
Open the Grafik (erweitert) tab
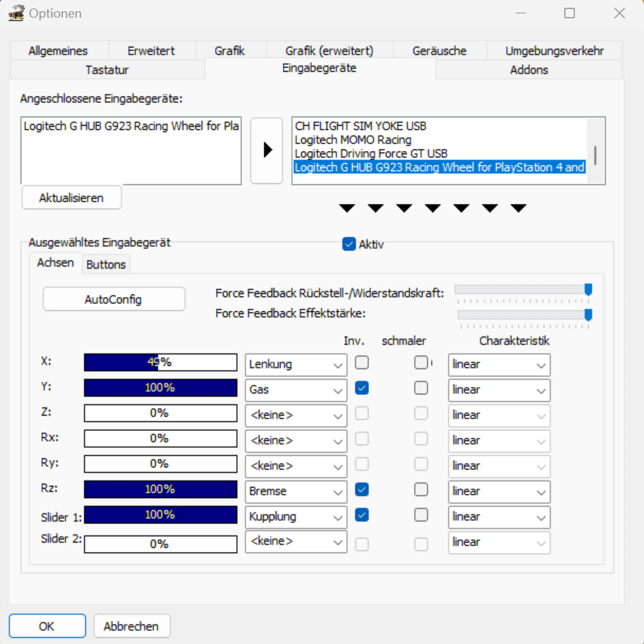329,51
